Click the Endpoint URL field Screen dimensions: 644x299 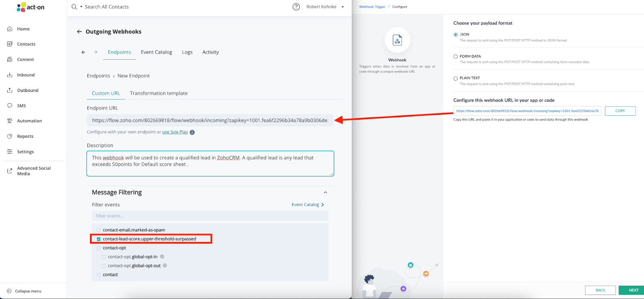point(210,120)
